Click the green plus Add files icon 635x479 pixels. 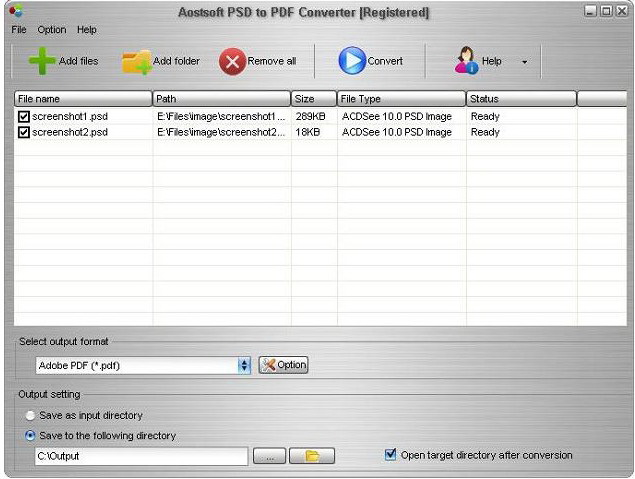pos(42,61)
